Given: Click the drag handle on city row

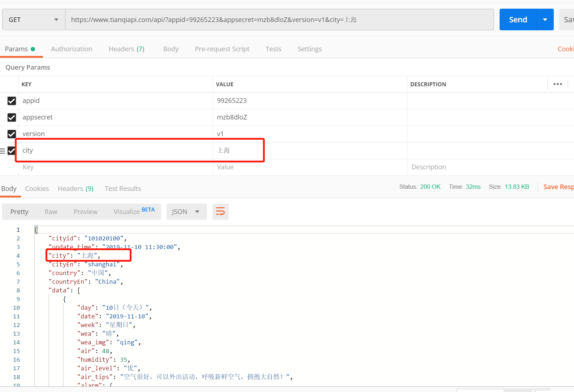Looking at the screenshot, I should [x=3, y=151].
